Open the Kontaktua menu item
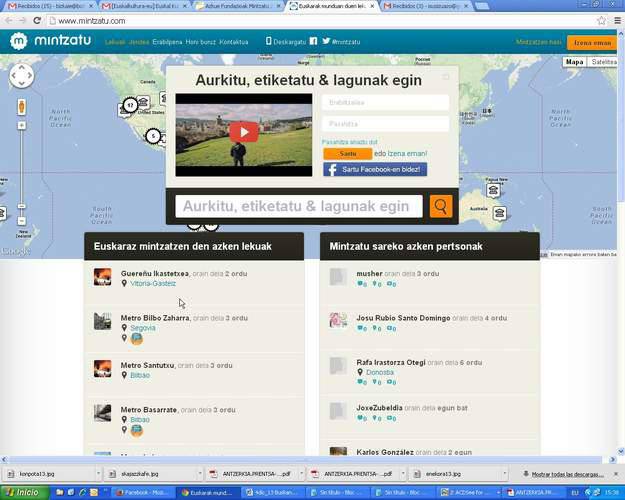Screen dimensions: 625x500 234,42
